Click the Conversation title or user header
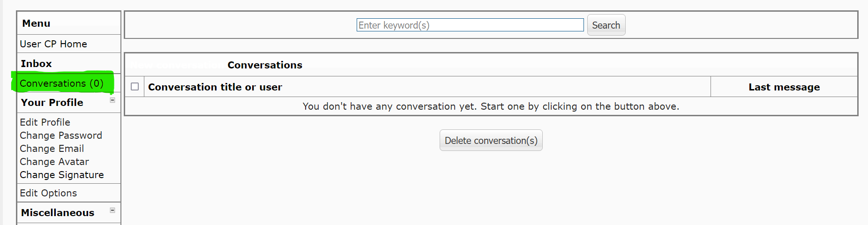The image size is (868, 225). coord(215,87)
